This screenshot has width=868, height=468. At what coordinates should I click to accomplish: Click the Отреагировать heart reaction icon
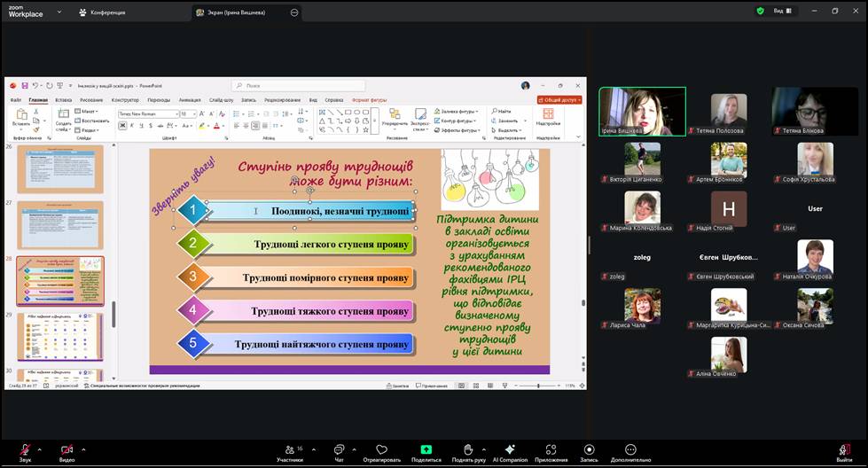381,449
